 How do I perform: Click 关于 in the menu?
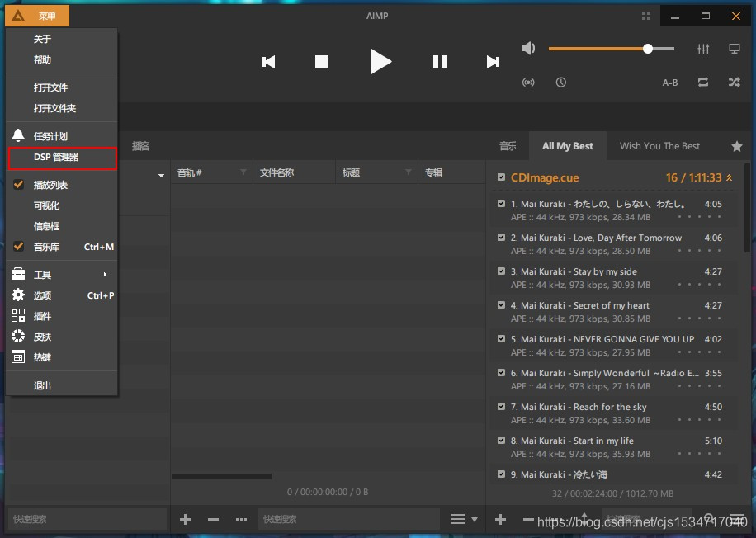pyautogui.click(x=62, y=39)
